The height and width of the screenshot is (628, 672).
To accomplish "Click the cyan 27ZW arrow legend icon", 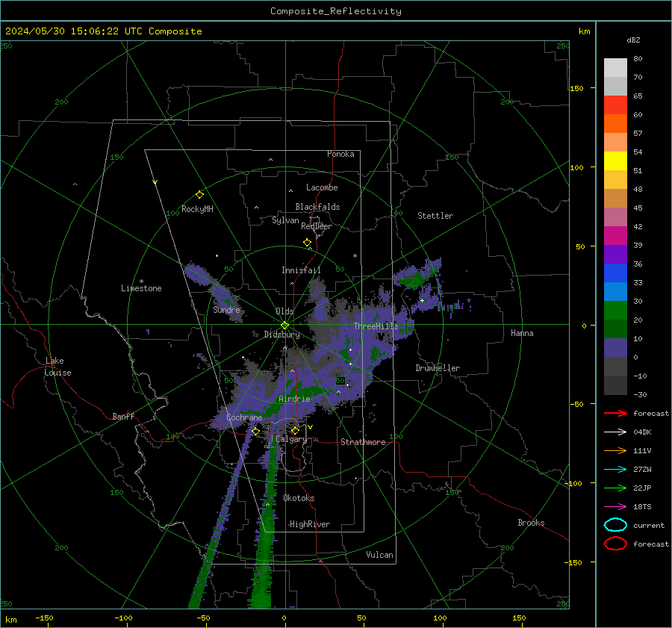I will (x=615, y=470).
